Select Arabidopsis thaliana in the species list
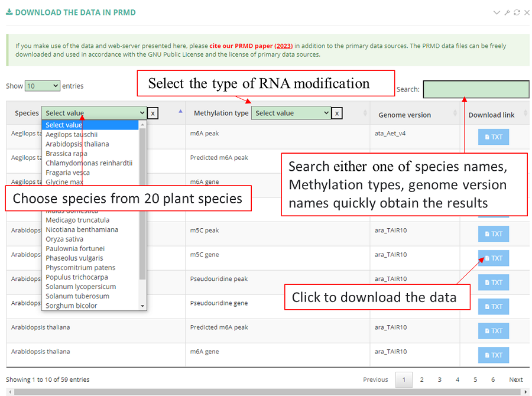Screen dimensions: 532x396 coord(77,144)
